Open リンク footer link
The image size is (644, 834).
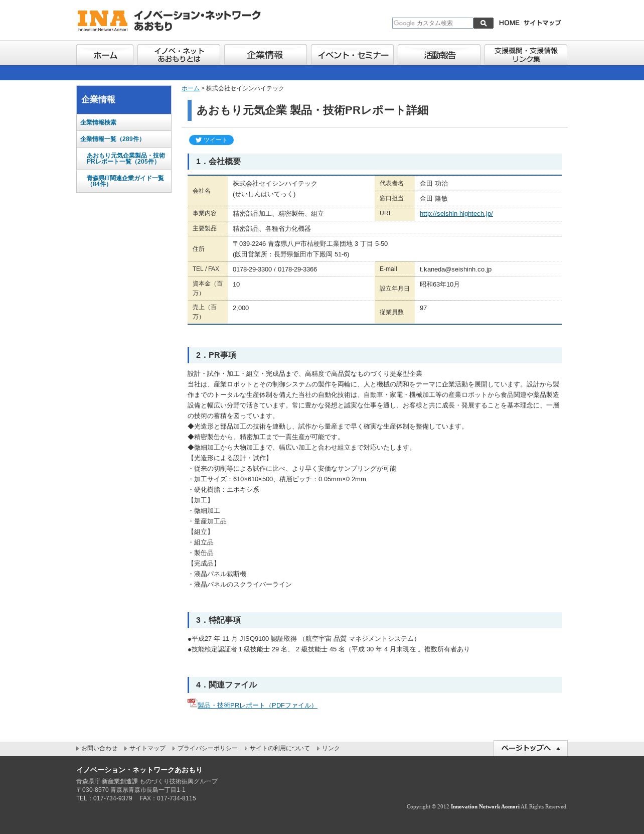point(331,748)
